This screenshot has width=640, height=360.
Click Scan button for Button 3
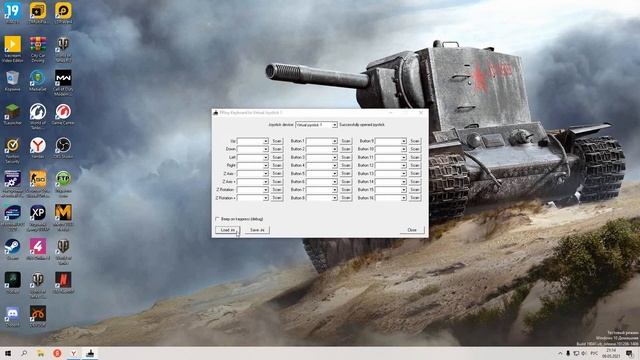(x=346, y=157)
